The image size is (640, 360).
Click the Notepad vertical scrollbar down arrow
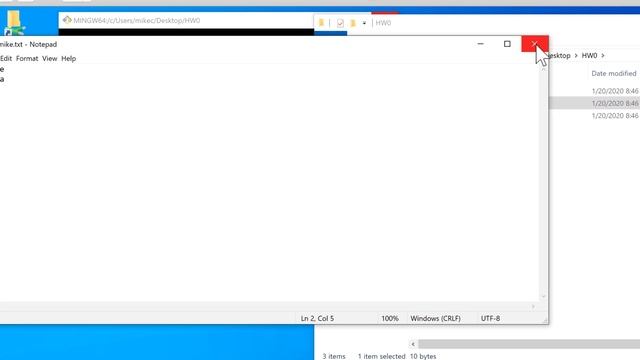[543, 297]
